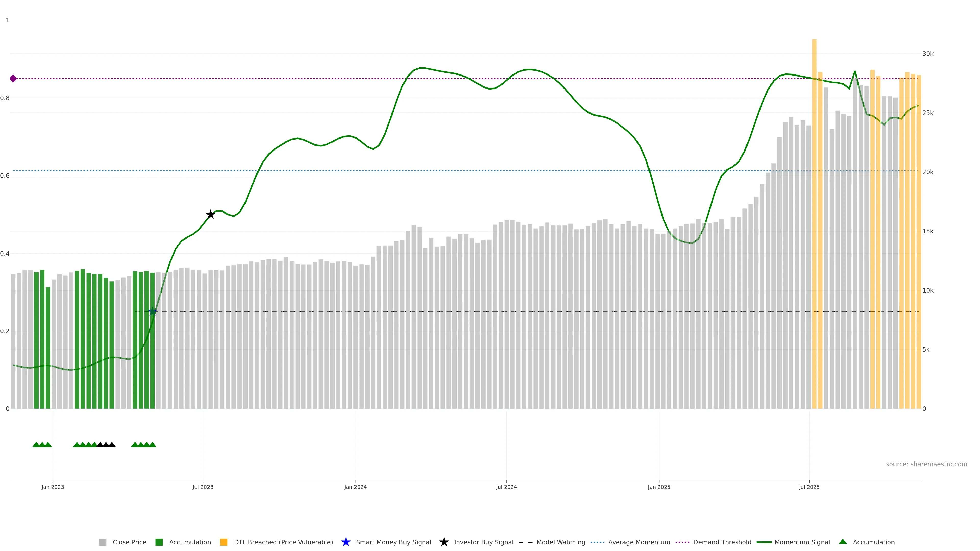This screenshot has width=980, height=551.
Task: Toggle DTL Breached (Price Vulnerable) legend item
Action: pyautogui.click(x=283, y=542)
